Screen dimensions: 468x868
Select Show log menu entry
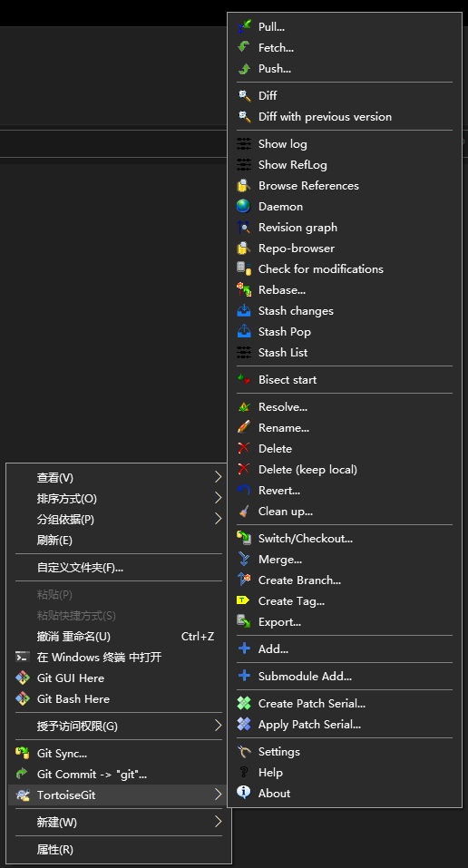[345, 144]
